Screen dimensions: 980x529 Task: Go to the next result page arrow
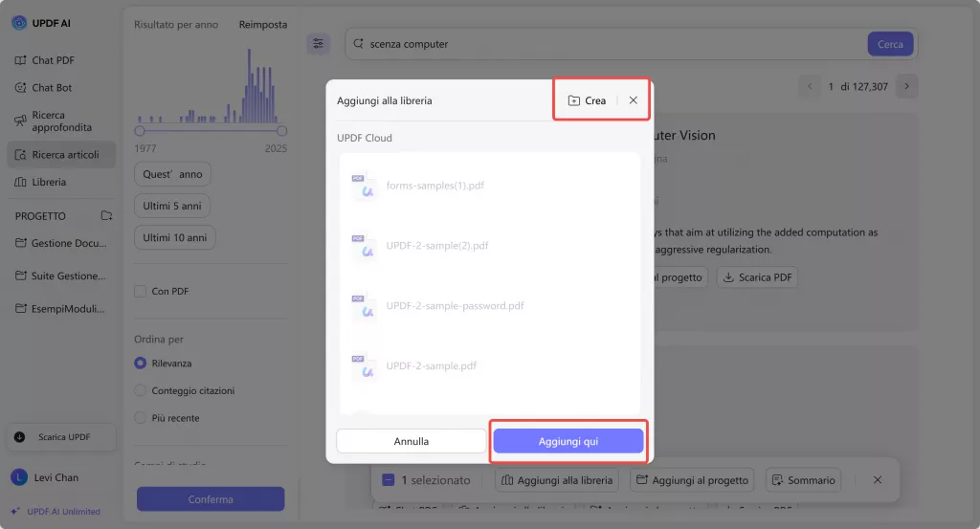tap(908, 87)
